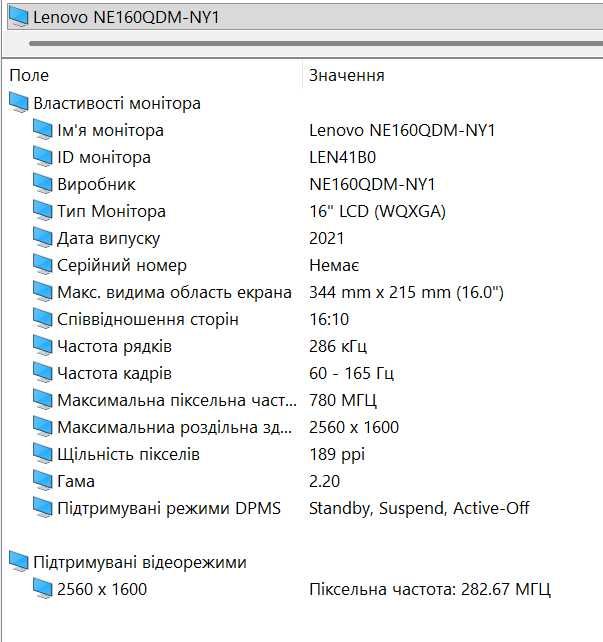Select the 189 ppi value

coord(337,454)
